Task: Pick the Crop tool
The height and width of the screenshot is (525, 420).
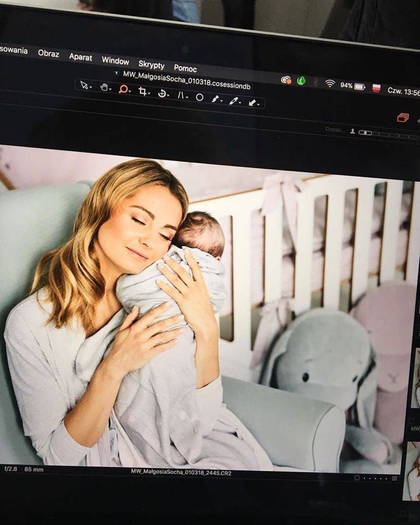Action: 142,91
